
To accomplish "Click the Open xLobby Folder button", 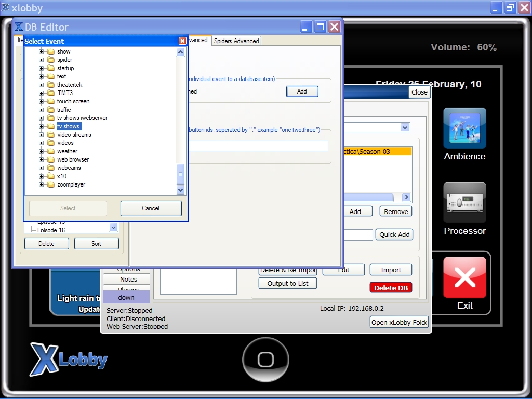I will (x=399, y=322).
